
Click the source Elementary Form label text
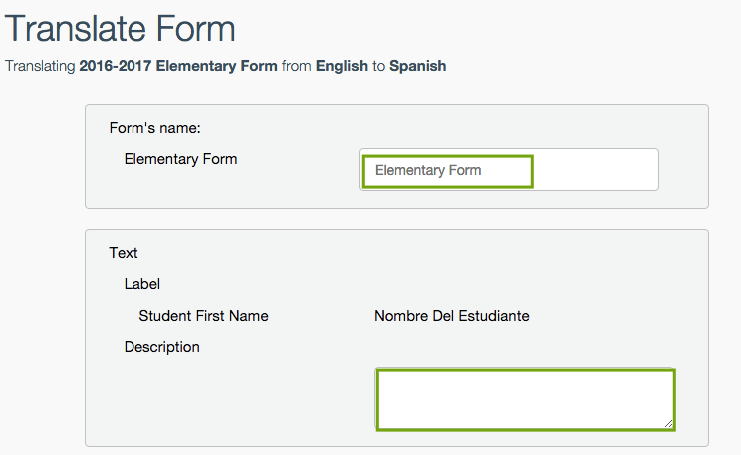pos(181,159)
